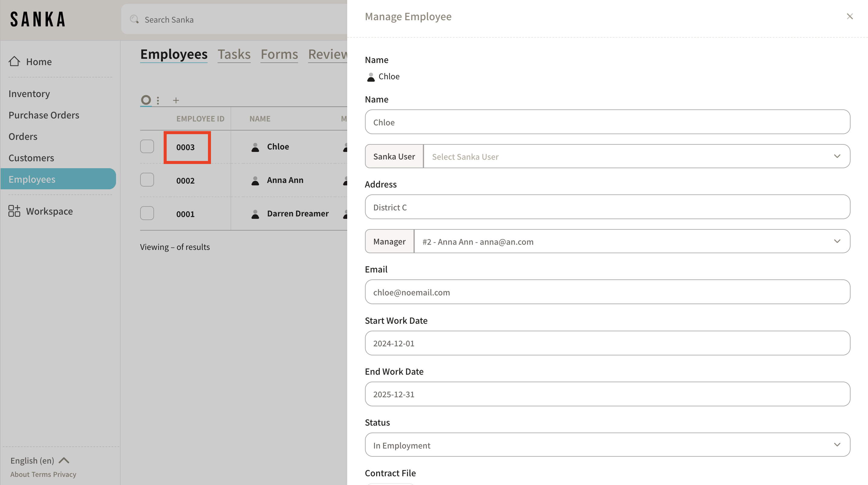
Task: Click the SANKA logo
Action: (x=37, y=19)
